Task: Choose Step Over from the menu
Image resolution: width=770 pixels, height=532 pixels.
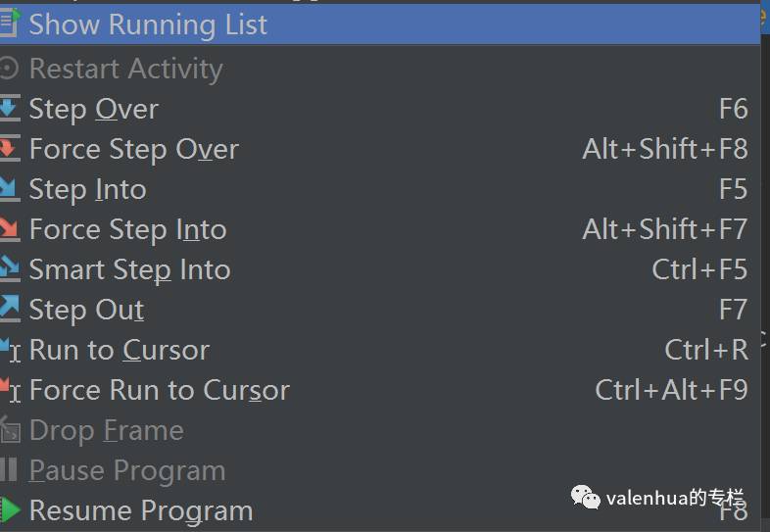Action: (x=94, y=109)
